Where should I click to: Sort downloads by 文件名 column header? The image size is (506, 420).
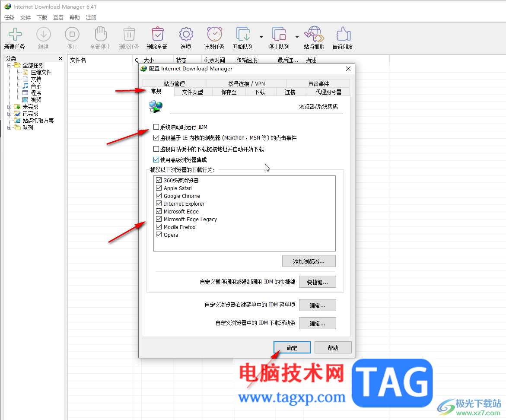[100, 60]
